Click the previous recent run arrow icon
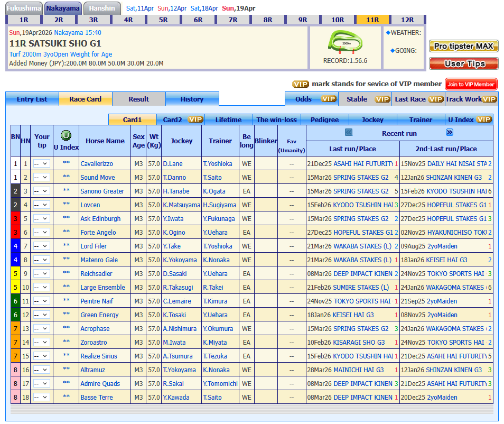The width and height of the screenshot is (504, 424). [x=349, y=133]
